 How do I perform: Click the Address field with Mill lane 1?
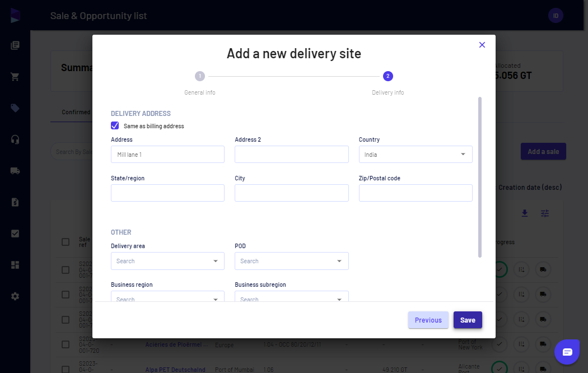point(167,155)
